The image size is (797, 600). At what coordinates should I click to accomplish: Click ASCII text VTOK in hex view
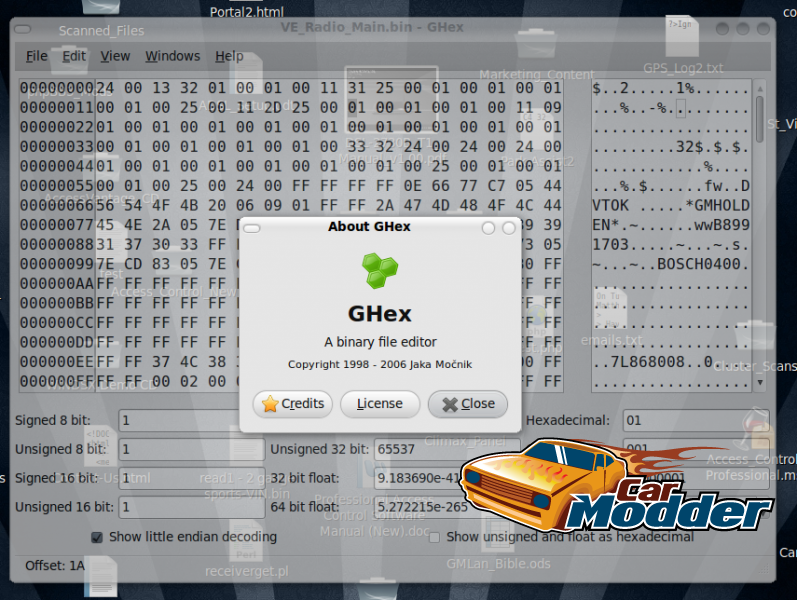coord(610,205)
